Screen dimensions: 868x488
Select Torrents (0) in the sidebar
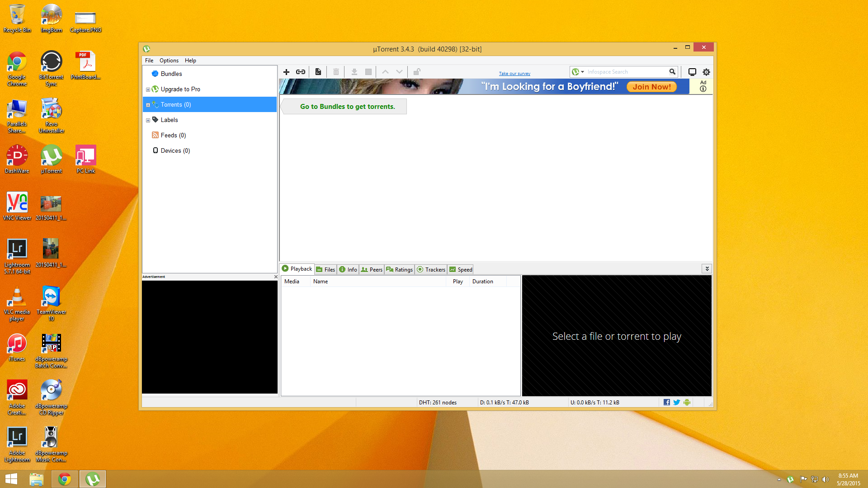(210, 104)
